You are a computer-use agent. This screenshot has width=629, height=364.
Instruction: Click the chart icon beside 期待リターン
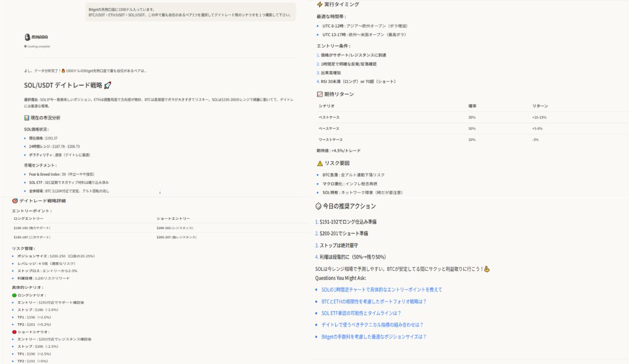pyautogui.click(x=320, y=94)
